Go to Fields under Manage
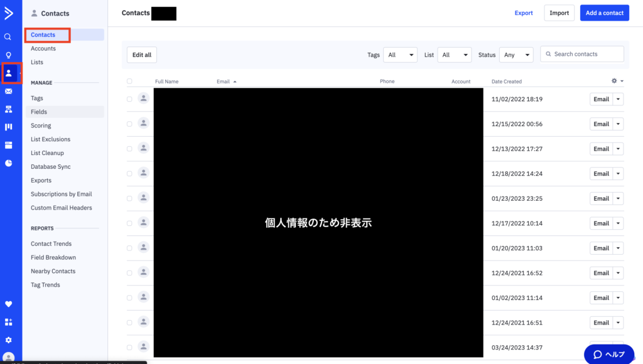This screenshot has height=364, width=643. [65, 112]
